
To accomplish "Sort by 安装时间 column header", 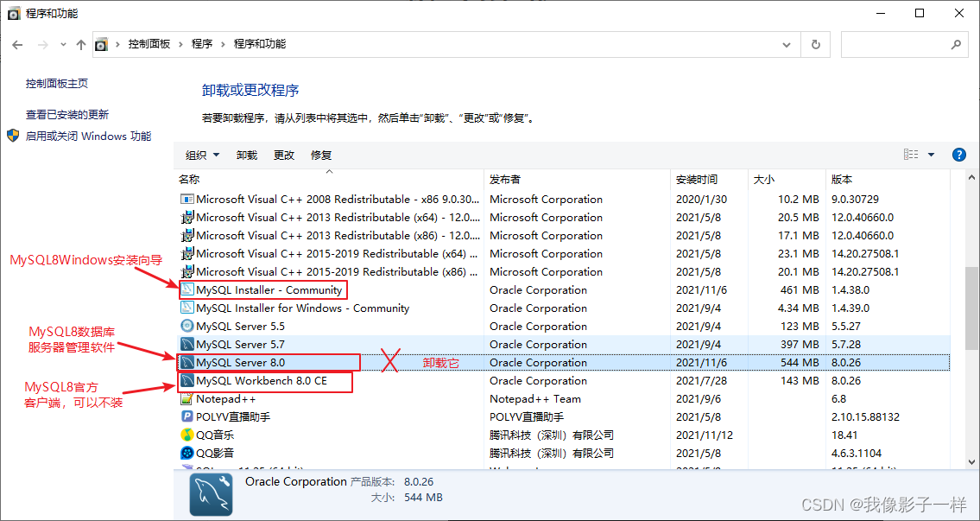I will pyautogui.click(x=709, y=180).
